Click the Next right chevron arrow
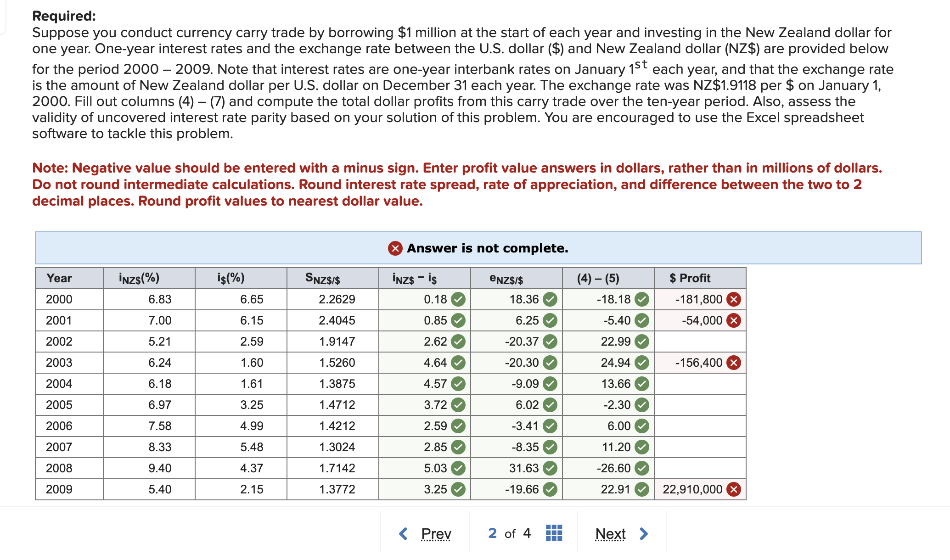Viewport: 950px width, 560px height. (x=644, y=533)
